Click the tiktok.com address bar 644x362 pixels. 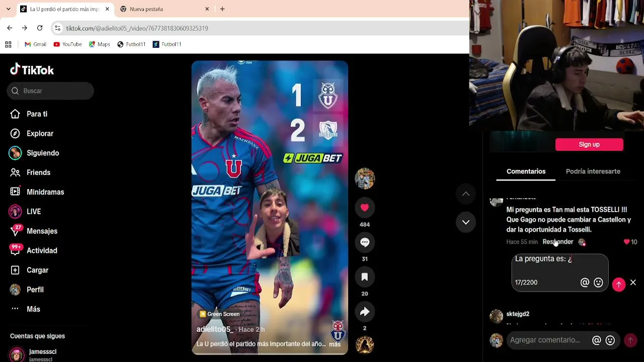tap(259, 28)
